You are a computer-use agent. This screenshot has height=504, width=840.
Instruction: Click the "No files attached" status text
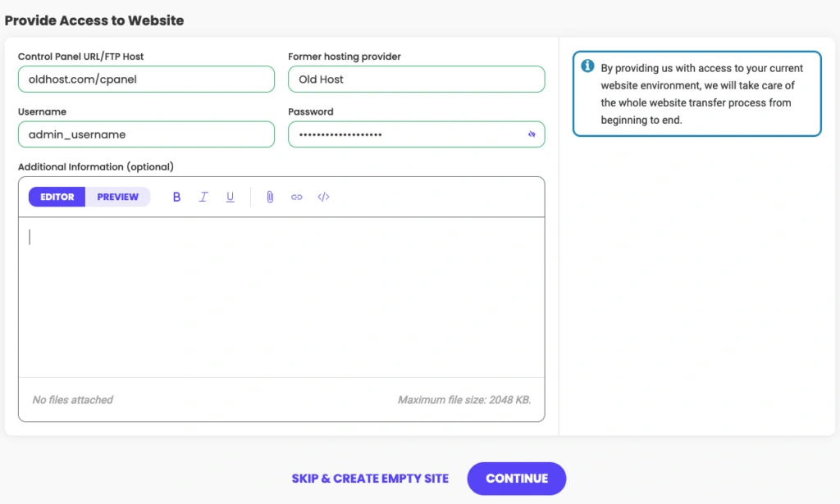pyautogui.click(x=73, y=400)
